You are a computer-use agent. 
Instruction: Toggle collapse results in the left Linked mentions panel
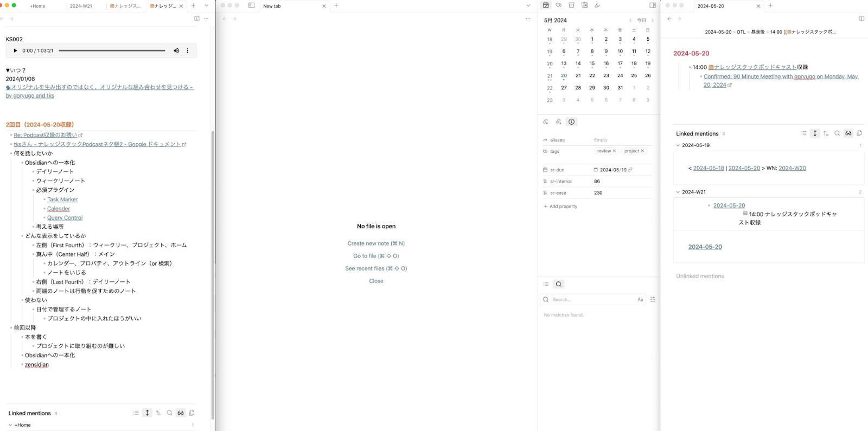tap(136, 413)
